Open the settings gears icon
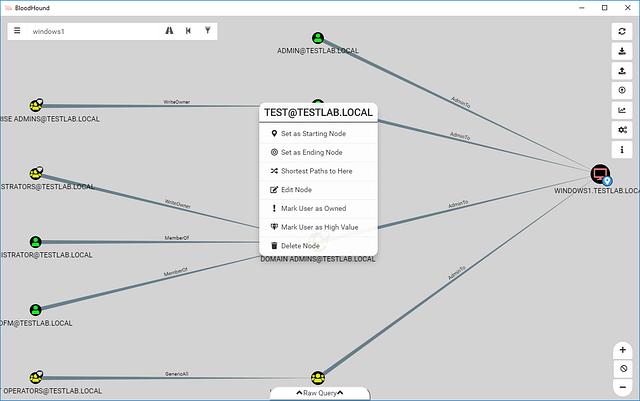Image resolution: width=640 pixels, height=401 pixels. (x=622, y=130)
